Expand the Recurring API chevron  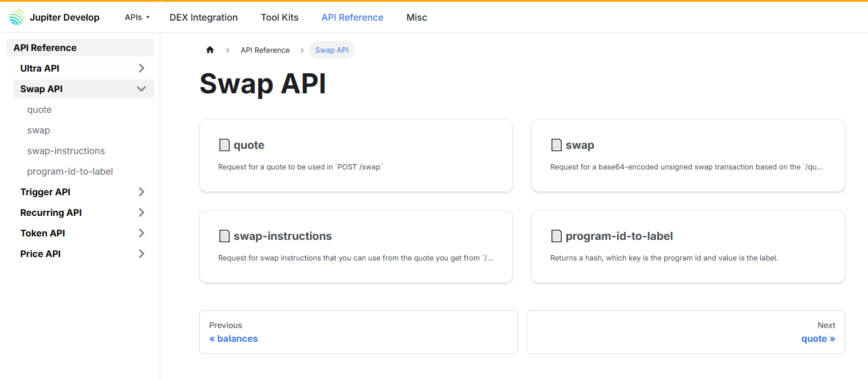(141, 212)
